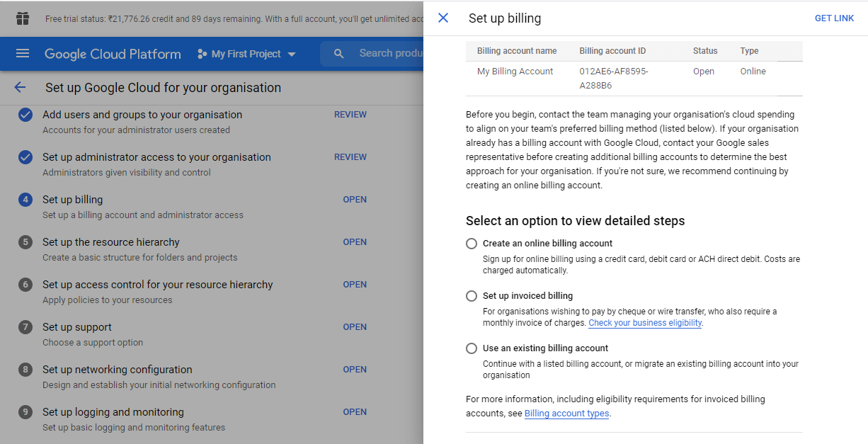This screenshot has height=444, width=868.
Task: Click REVIEW for administrator access step
Action: 350,157
